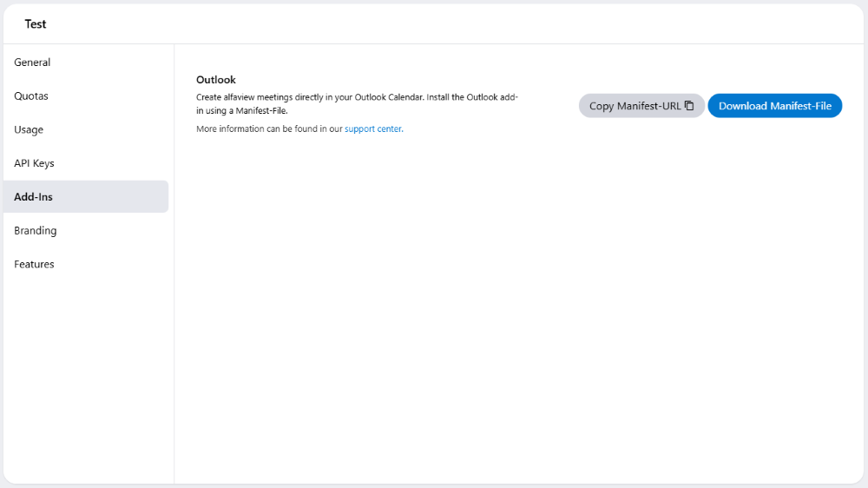Screen dimensions: 868x488
Task: Click the 'Create alfaview meetings' description text
Action: point(357,103)
